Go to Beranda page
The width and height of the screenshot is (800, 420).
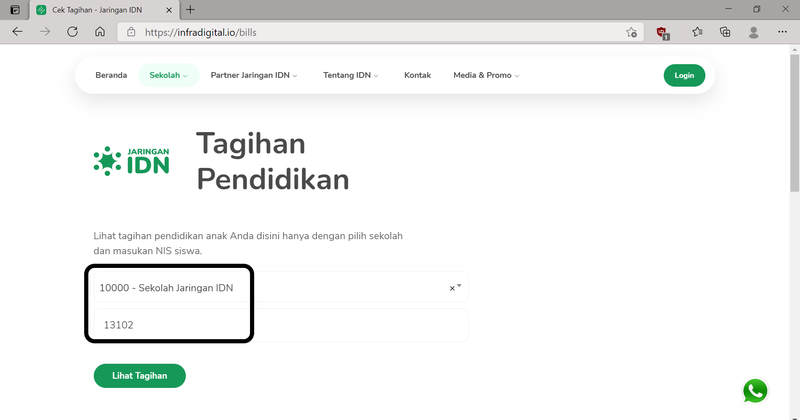tap(111, 75)
